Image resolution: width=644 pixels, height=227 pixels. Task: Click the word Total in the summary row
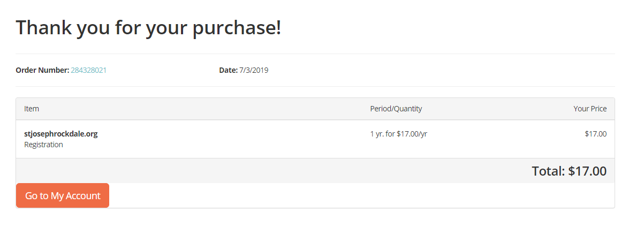547,171
